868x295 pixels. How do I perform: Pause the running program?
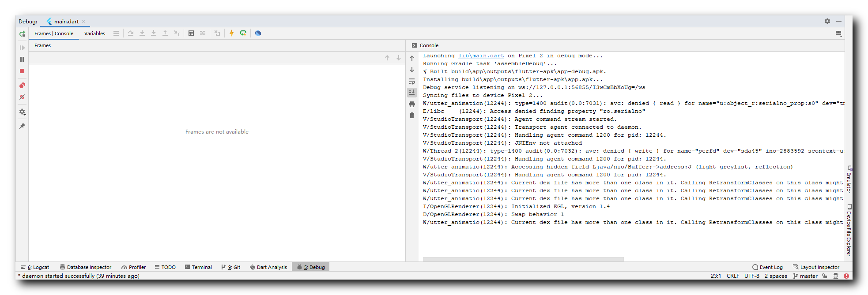point(22,59)
